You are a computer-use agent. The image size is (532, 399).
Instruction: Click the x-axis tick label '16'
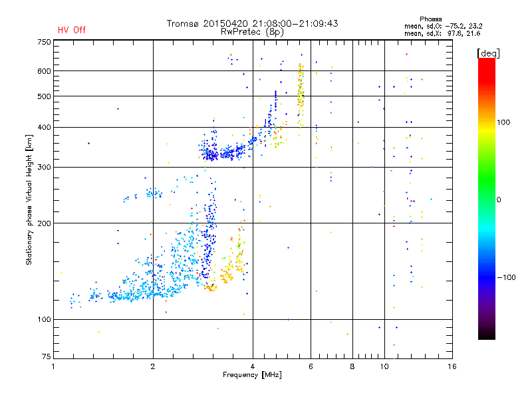(x=452, y=366)
